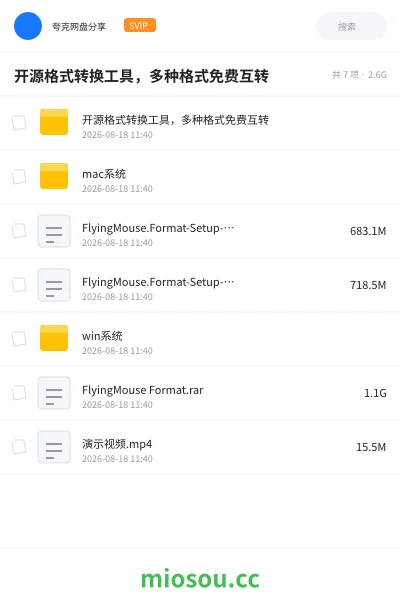
Task: Open the win系统 folder icon
Action: point(54,338)
